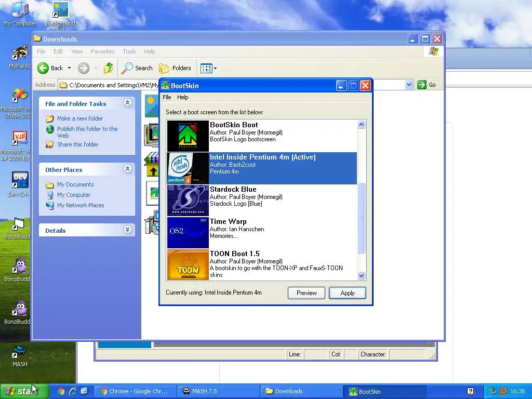The width and height of the screenshot is (532, 399).
Task: Switch to BootSkin taskbar button
Action: 385,392
